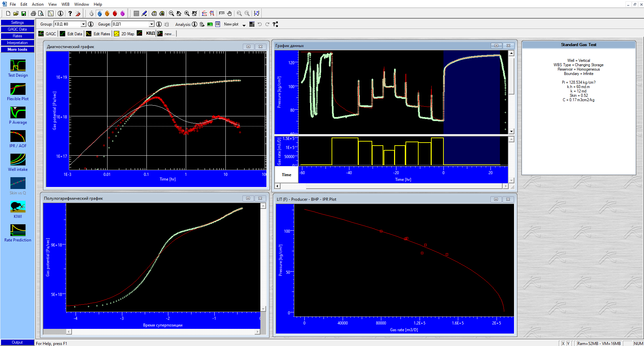Maximize the LIT (F) IPR Plot window
The height and width of the screenshot is (346, 644).
point(496,199)
